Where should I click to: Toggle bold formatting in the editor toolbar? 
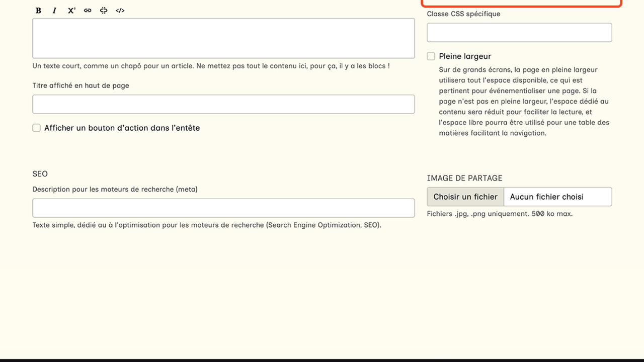[39, 11]
